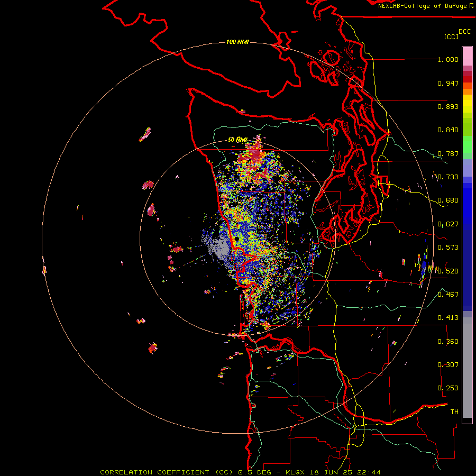Click the orange segment of the color bar
476x476 pixels.
(467, 91)
